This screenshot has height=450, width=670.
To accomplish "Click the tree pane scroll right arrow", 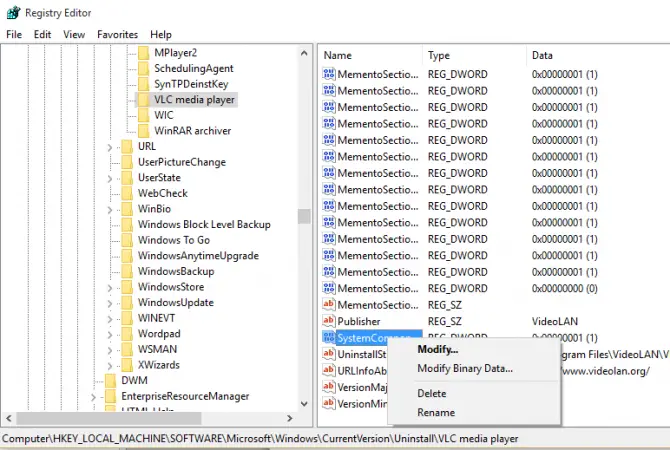I will click(x=290, y=418).
